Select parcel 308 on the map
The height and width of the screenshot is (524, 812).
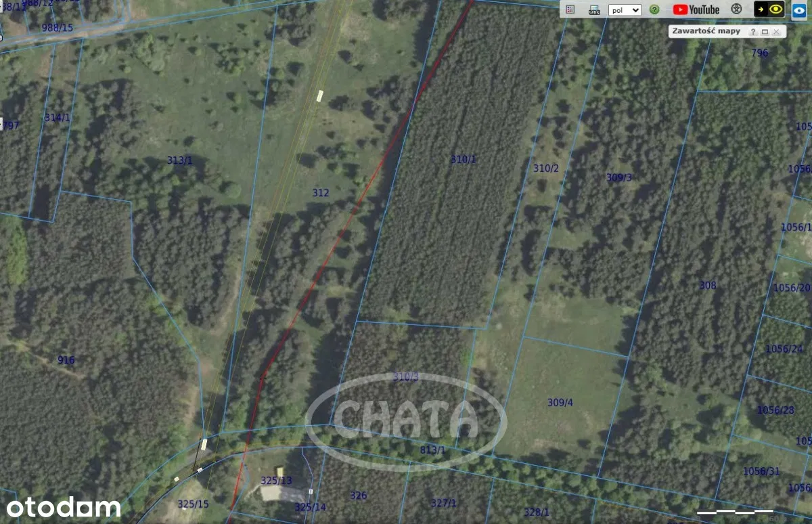(x=707, y=286)
